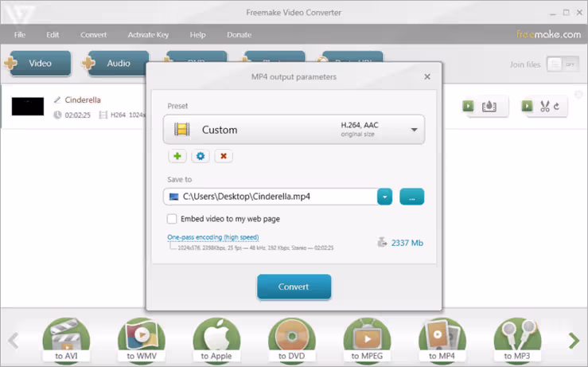
Task: Add a new custom preset with the plus icon
Action: [177, 156]
